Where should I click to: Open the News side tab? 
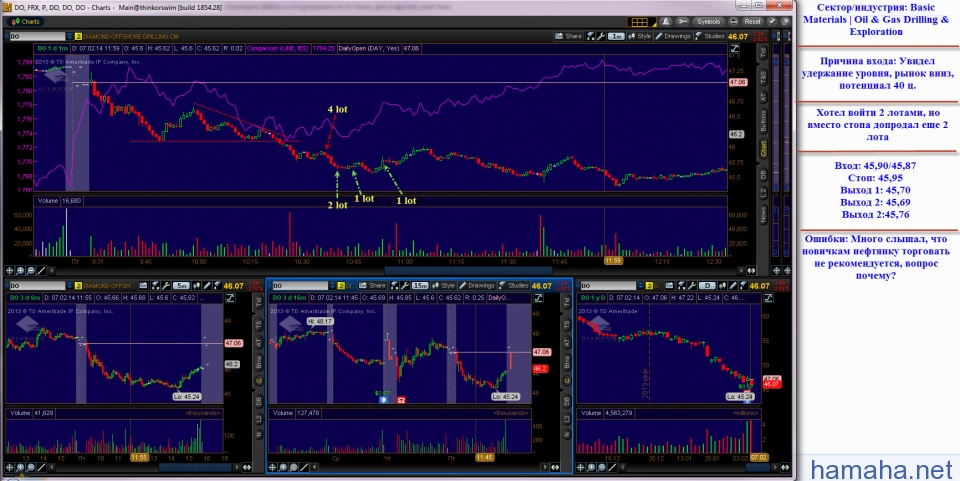(763, 214)
